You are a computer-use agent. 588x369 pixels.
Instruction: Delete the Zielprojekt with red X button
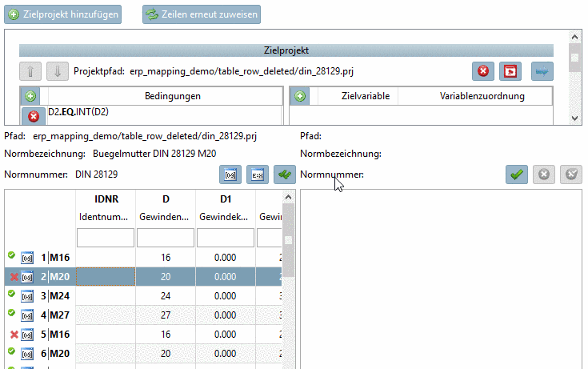click(x=483, y=71)
